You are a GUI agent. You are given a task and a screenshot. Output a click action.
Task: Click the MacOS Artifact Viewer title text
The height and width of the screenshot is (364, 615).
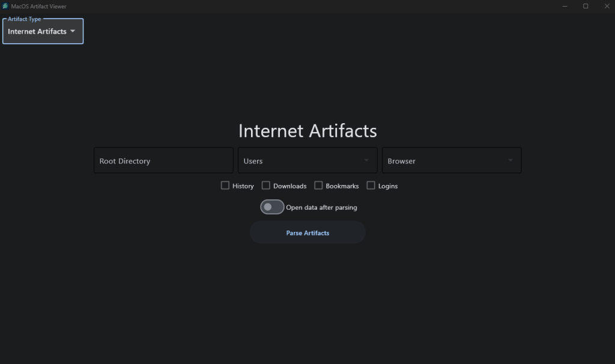click(x=39, y=6)
